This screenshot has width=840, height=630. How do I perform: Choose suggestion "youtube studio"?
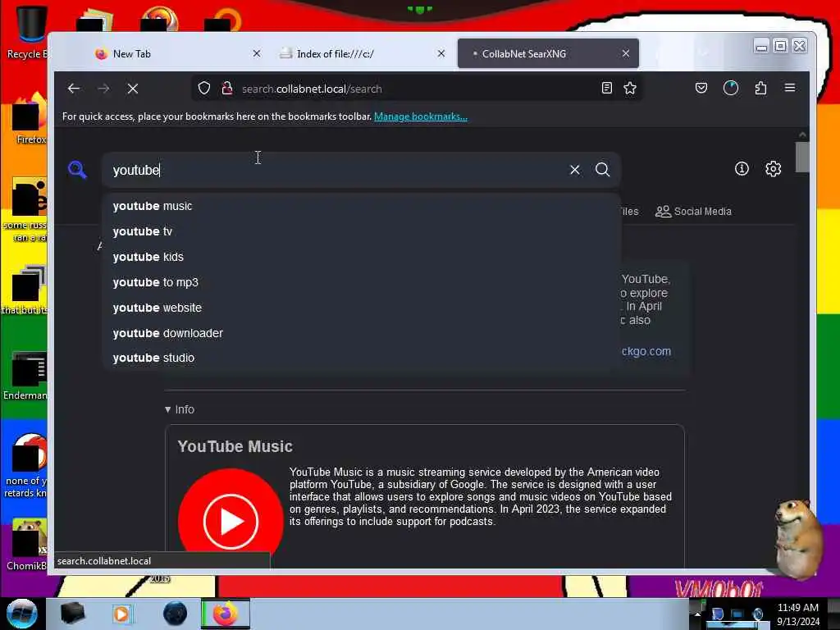[x=361, y=358]
